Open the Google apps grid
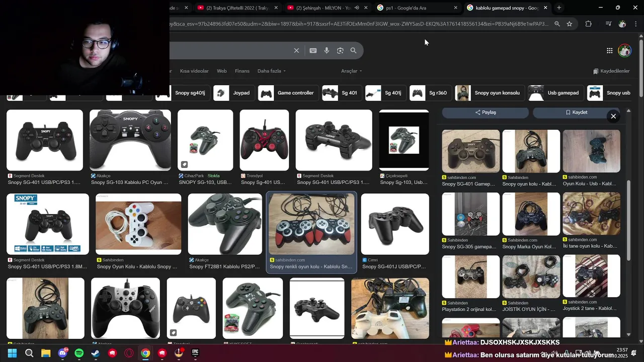Viewport: 644px width, 362px height. coord(609,50)
